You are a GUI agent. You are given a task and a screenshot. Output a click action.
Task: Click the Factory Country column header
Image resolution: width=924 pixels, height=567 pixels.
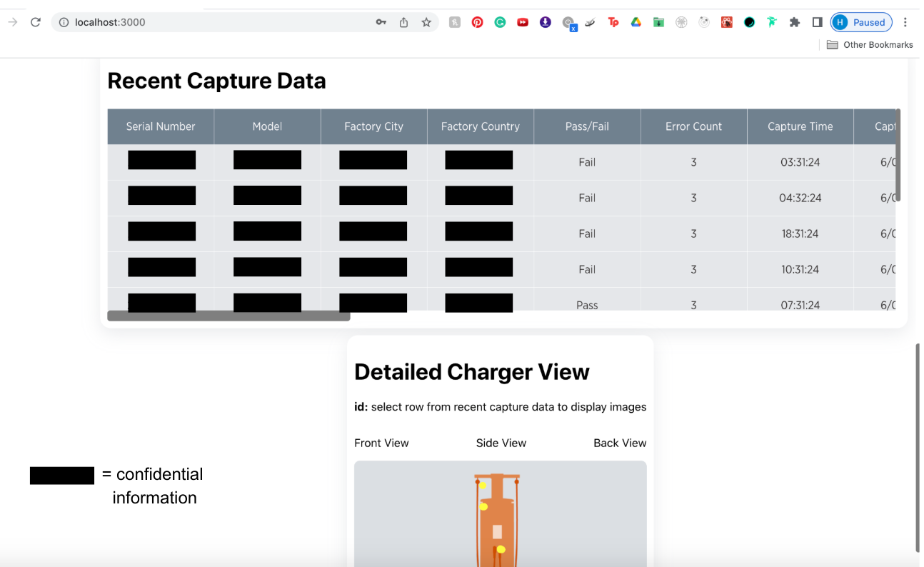[481, 126]
